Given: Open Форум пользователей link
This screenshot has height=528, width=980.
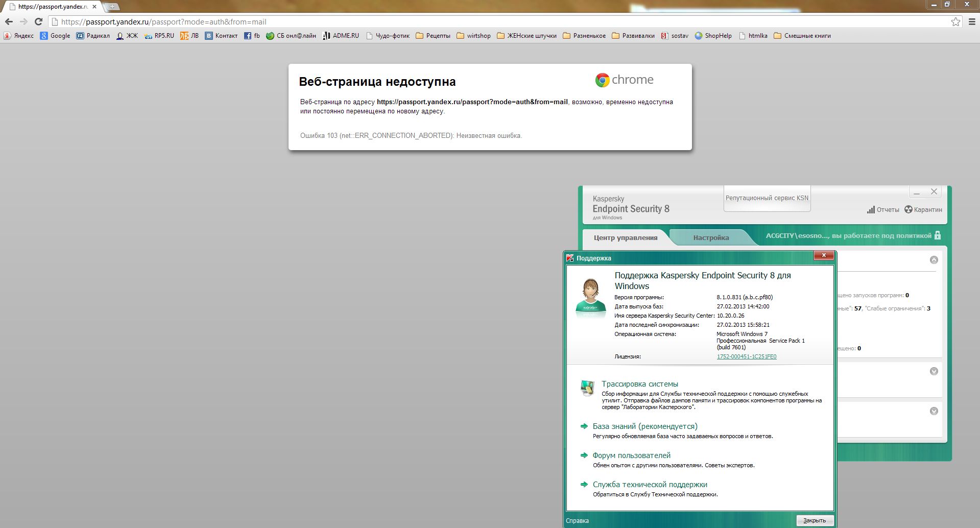Looking at the screenshot, I should (x=632, y=455).
